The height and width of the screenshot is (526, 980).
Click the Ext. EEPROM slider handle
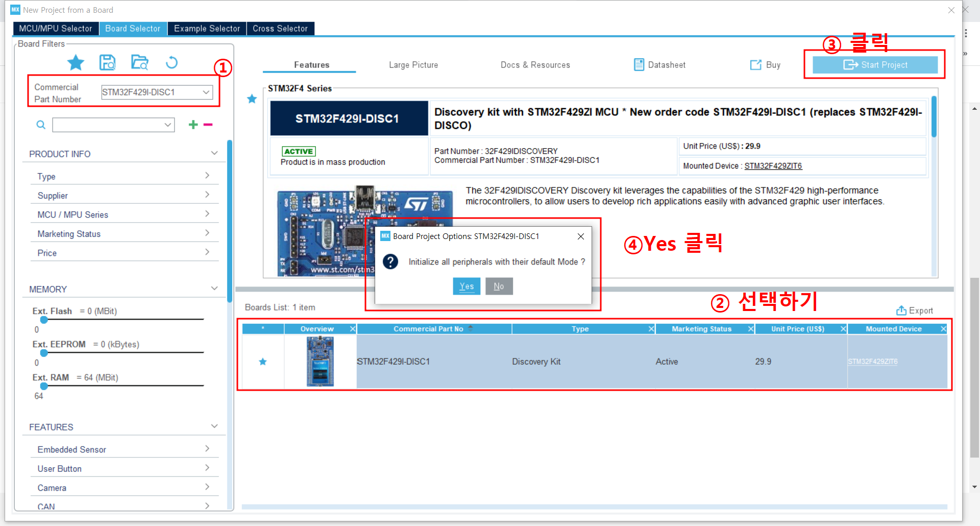click(x=44, y=353)
